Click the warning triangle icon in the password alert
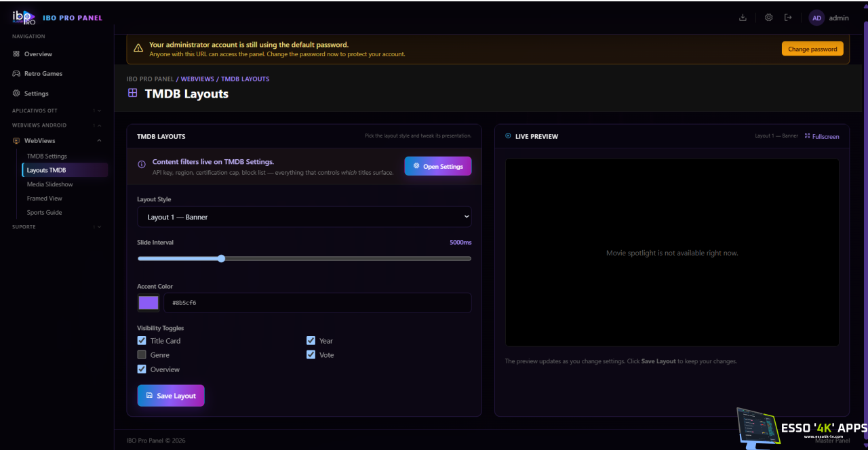The image size is (868, 450). pyautogui.click(x=138, y=49)
